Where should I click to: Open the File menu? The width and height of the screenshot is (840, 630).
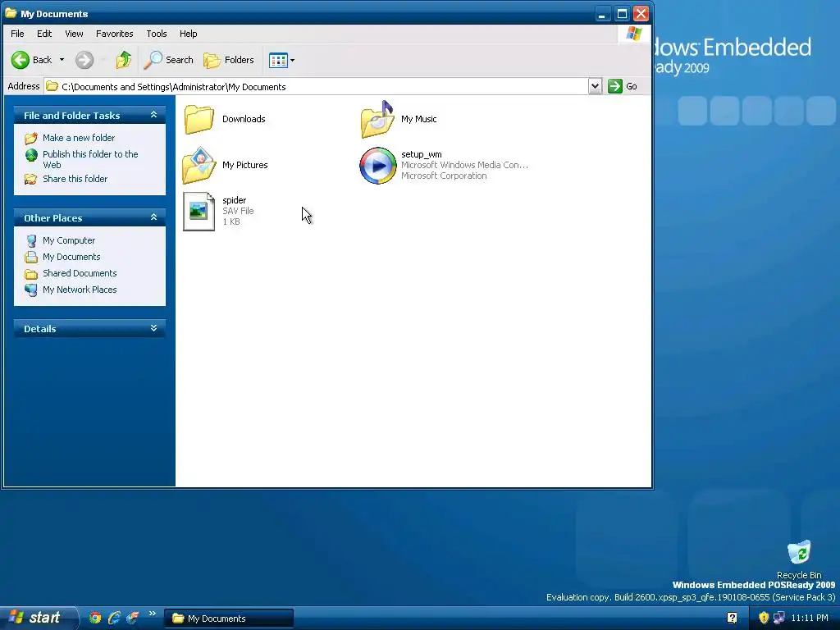17,34
